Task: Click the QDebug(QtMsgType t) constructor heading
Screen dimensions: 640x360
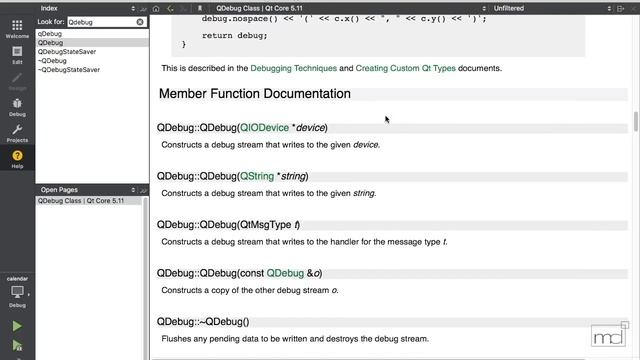Action: click(x=228, y=225)
